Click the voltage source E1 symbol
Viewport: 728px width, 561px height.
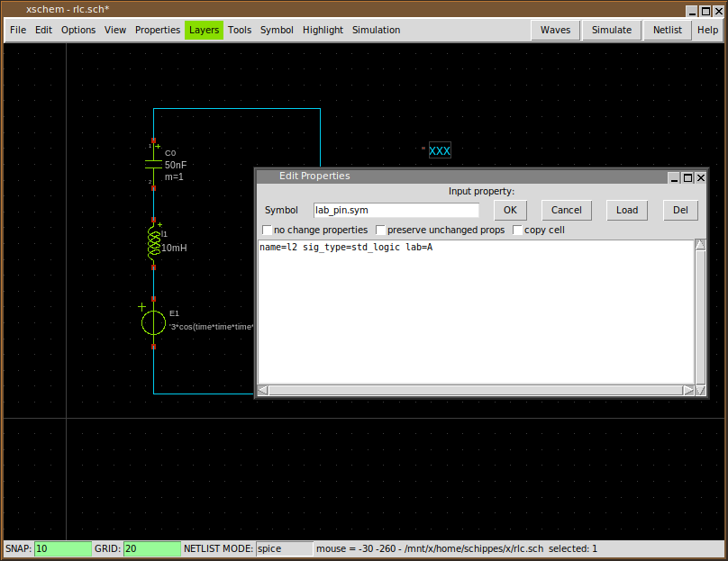[x=154, y=322]
